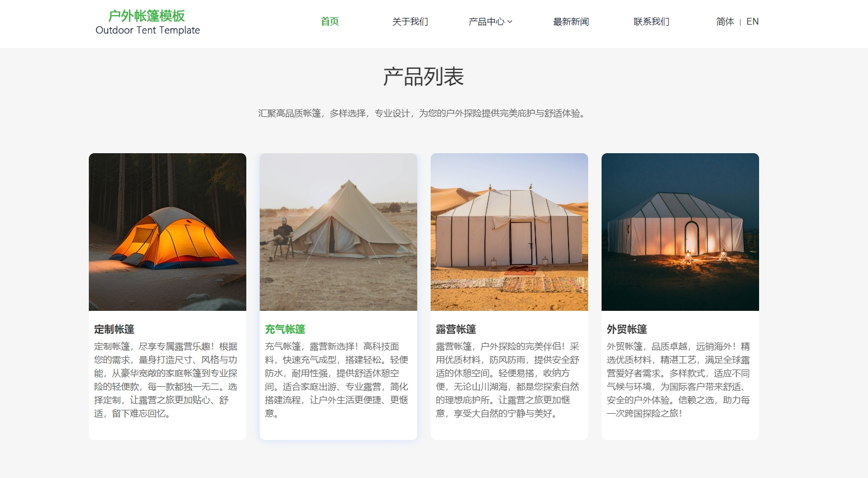Click the 露营帐篷 product title
Viewport: 868px width, 478px height.
456,329
